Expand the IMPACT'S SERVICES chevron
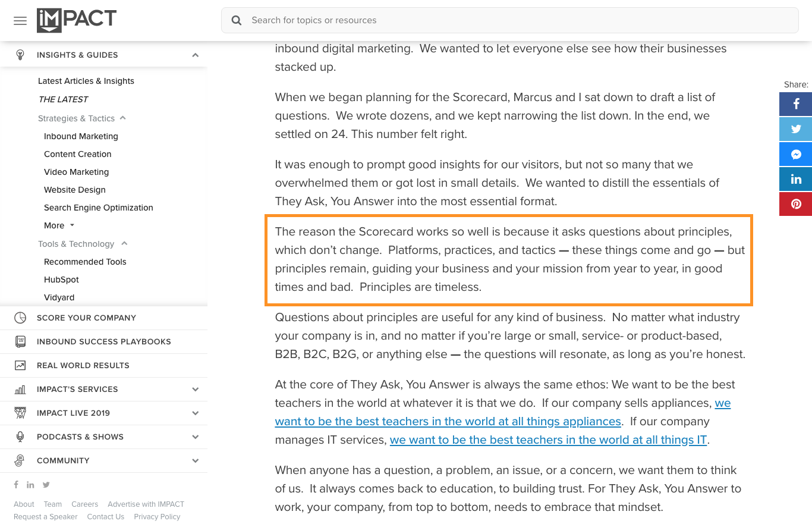The width and height of the screenshot is (812, 524). (x=195, y=389)
